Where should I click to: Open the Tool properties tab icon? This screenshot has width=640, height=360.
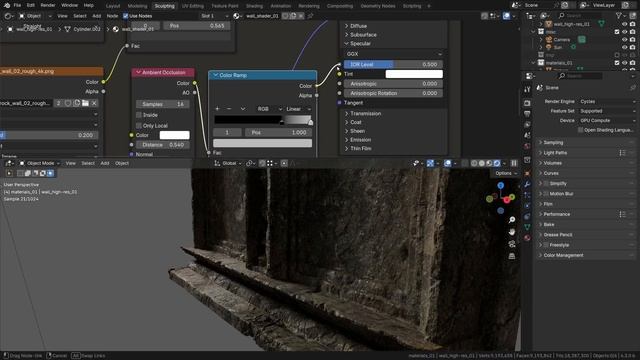(x=527, y=89)
